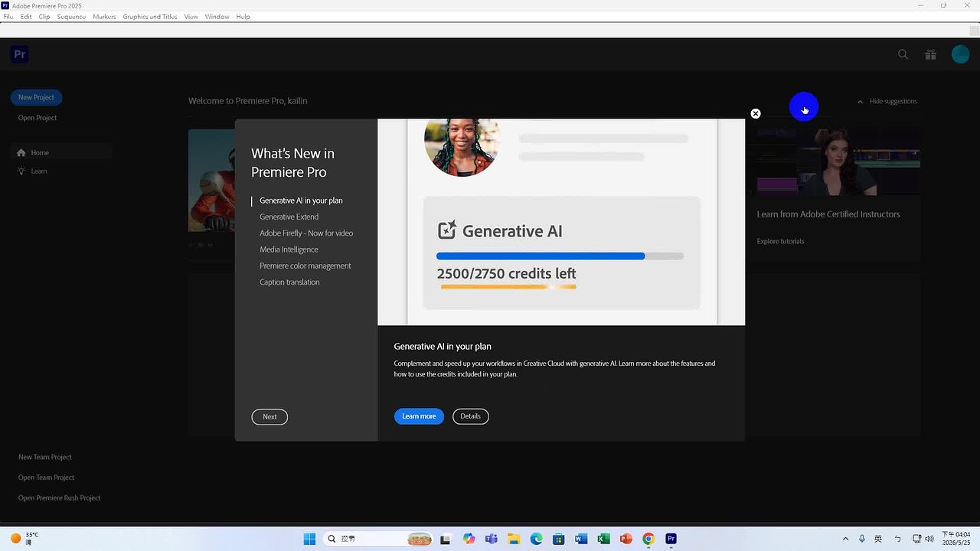
Task: Open Microsoft Teams from the taskbar
Action: pos(491,539)
